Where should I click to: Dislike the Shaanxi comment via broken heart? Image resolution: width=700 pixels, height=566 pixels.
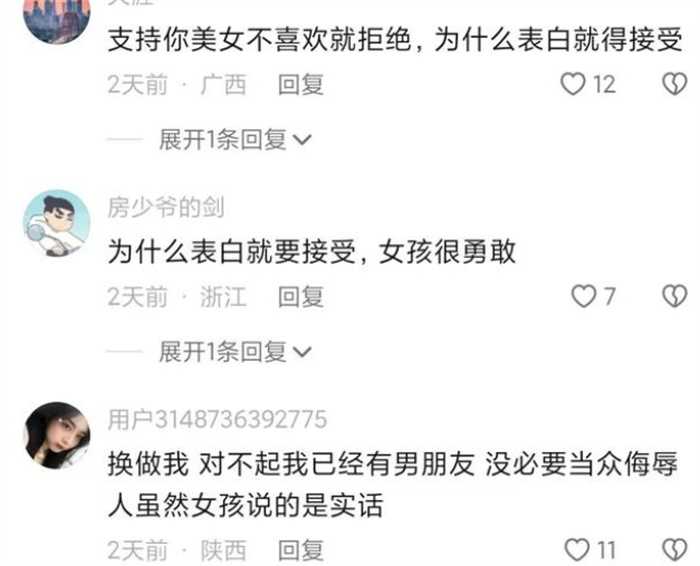click(x=675, y=549)
